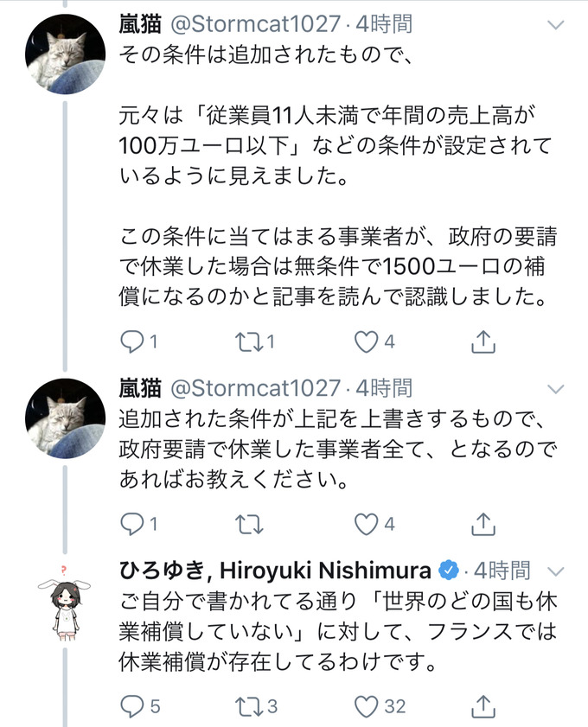Select the retweet icon on ひろゆき's tweet
Viewport: 588px width, 727px height.
point(250,707)
